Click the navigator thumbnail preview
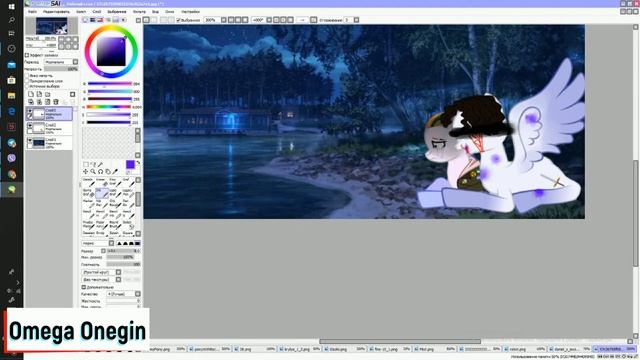Image resolution: width=640 pixels, height=360 pixels. [51, 26]
